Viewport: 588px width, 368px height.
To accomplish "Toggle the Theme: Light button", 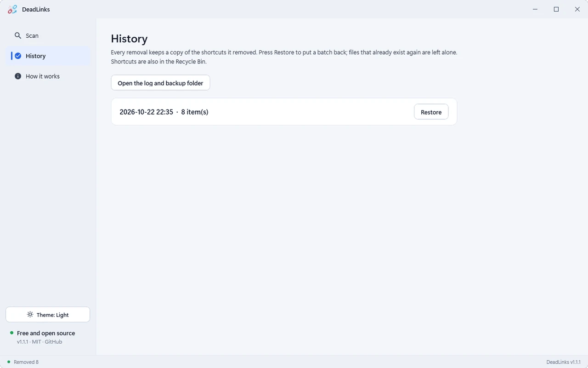I will coord(48,315).
